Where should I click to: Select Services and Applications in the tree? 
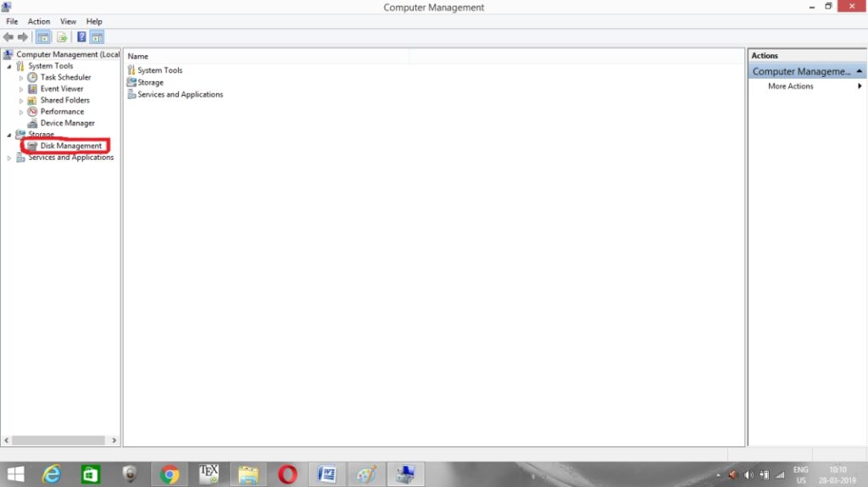[x=71, y=158]
